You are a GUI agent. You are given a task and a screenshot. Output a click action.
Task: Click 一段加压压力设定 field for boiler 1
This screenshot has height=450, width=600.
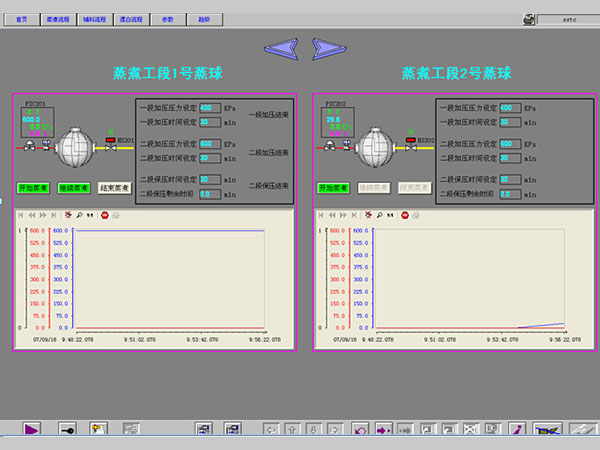(x=209, y=108)
